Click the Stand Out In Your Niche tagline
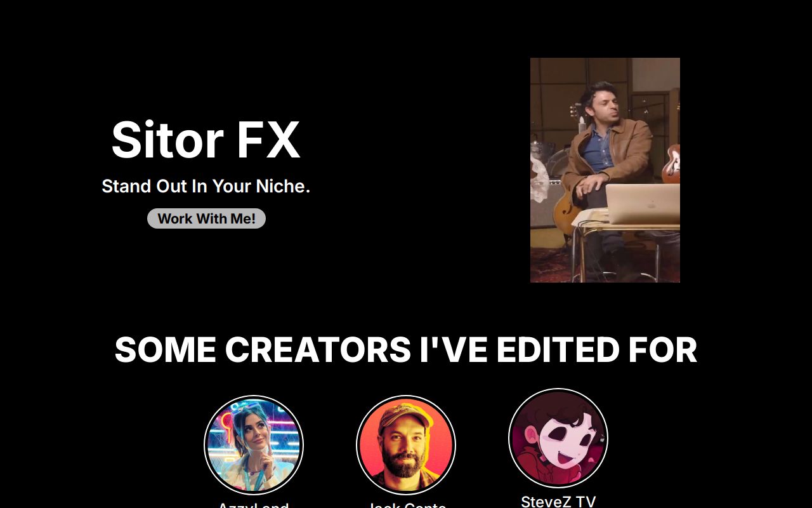 click(206, 186)
